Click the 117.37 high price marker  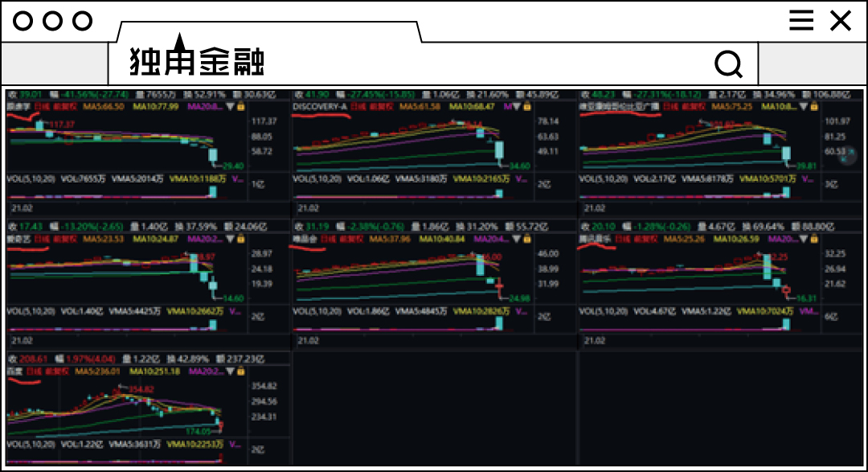pyautogui.click(x=61, y=125)
